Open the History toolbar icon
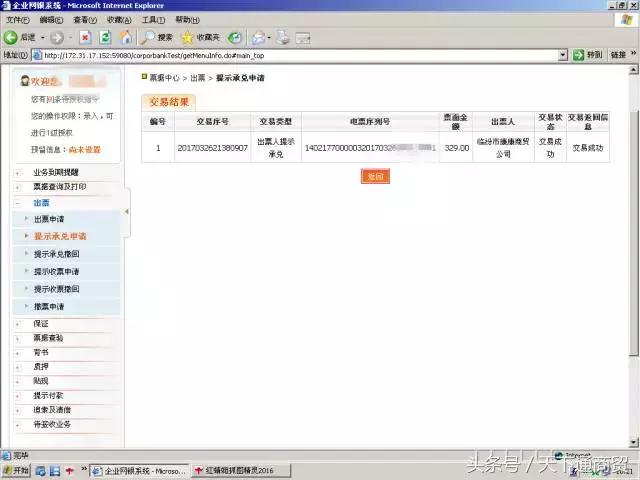 point(235,38)
